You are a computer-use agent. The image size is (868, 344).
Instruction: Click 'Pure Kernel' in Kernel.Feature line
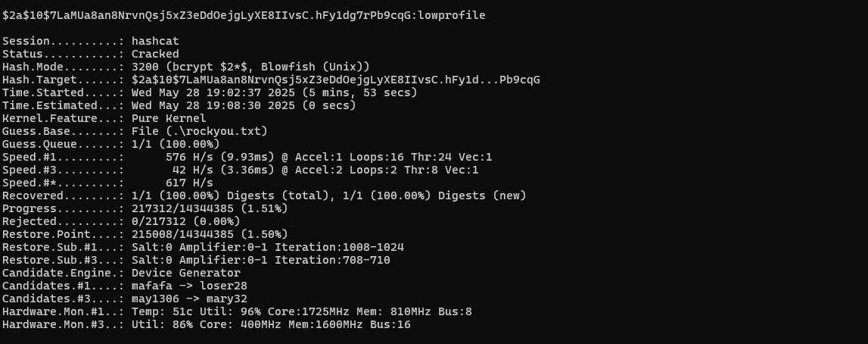(x=169, y=118)
